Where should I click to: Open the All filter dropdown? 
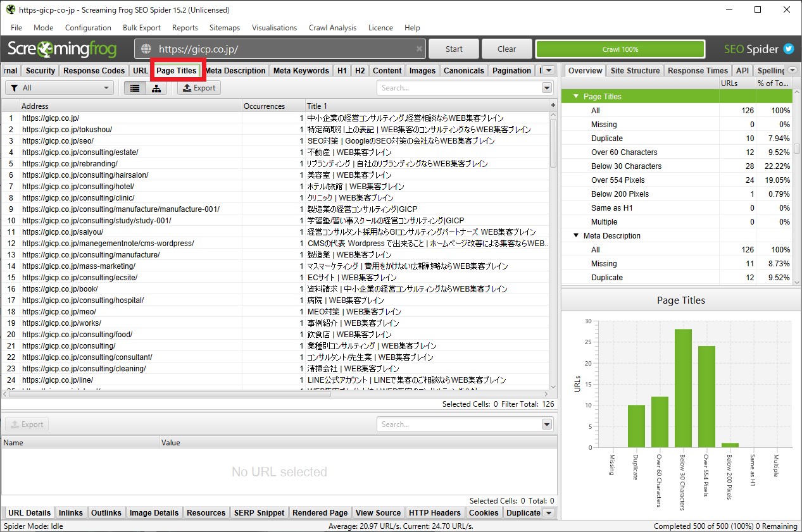click(x=60, y=88)
